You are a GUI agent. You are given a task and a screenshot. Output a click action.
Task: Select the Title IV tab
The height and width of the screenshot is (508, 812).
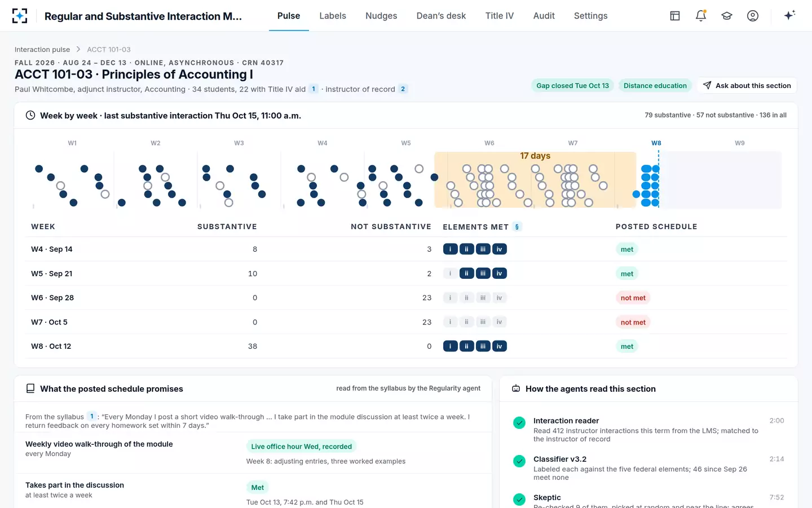(500, 16)
